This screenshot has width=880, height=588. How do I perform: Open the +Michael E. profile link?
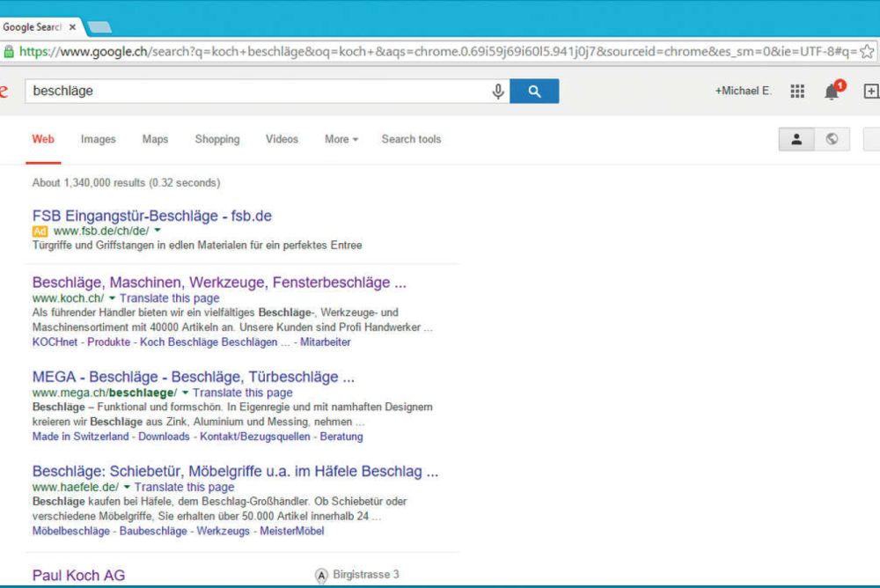click(x=743, y=91)
